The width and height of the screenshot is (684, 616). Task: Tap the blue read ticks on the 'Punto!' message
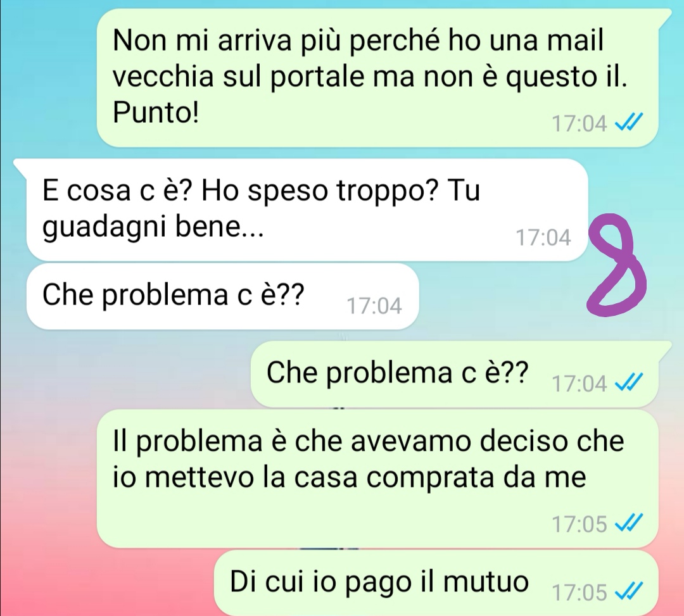[629, 123]
